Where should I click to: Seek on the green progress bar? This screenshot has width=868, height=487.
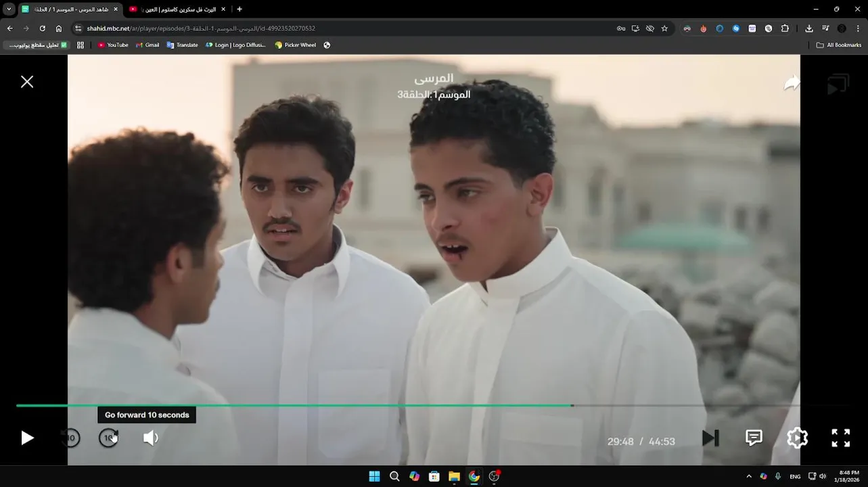294,405
